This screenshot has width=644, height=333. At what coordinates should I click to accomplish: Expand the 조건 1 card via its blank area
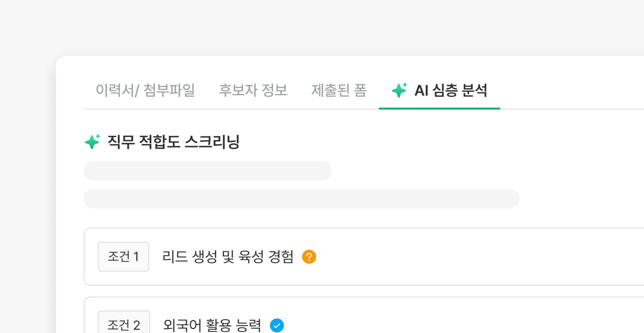pos(465,257)
